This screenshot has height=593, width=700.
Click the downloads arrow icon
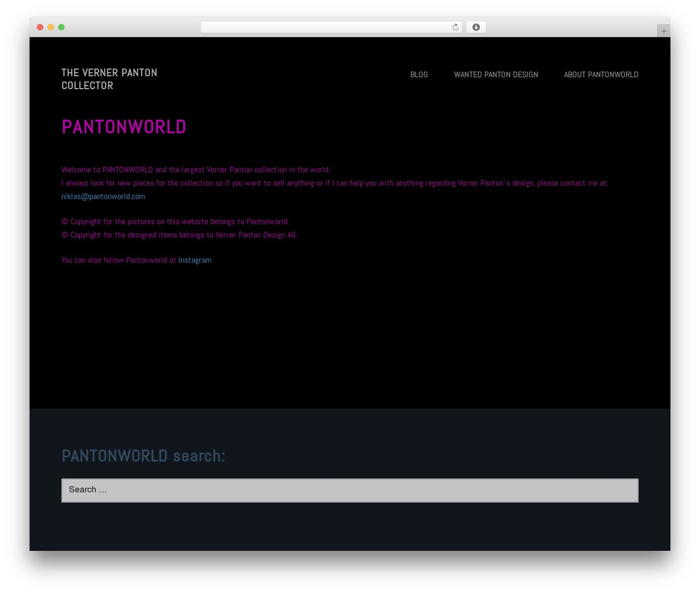pyautogui.click(x=476, y=27)
